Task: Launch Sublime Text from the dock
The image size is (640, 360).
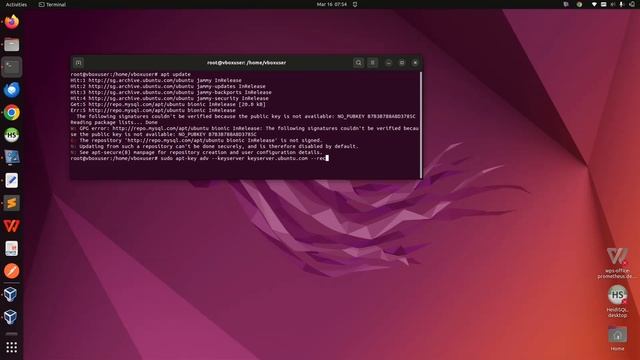Action: pyautogui.click(x=11, y=203)
